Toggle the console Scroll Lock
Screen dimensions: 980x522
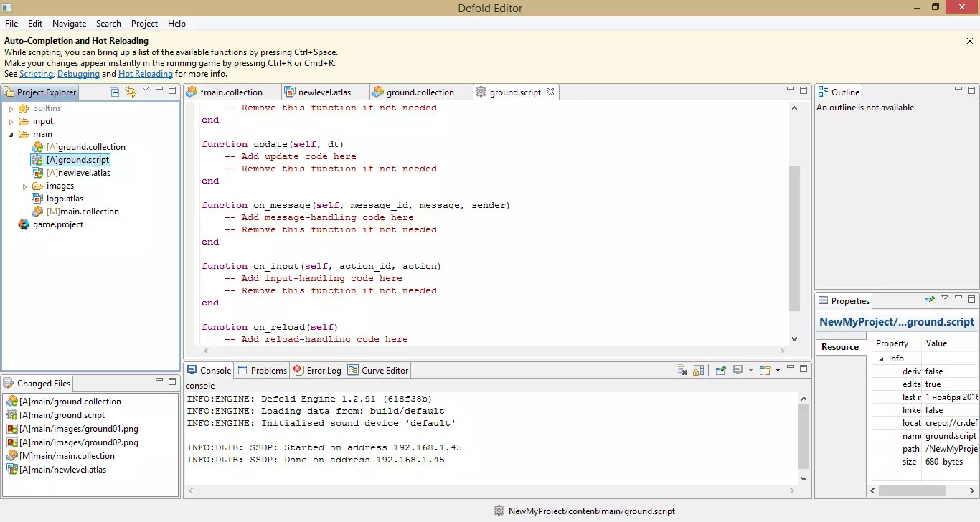(698, 370)
